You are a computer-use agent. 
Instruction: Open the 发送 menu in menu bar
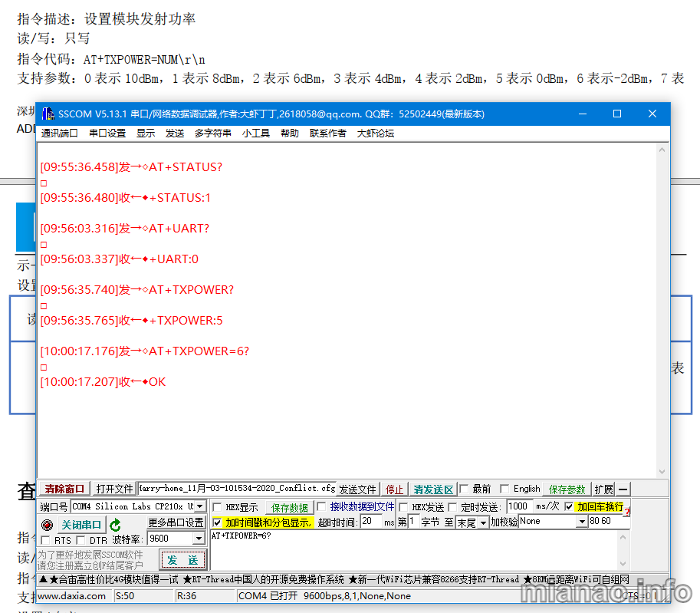click(x=175, y=133)
